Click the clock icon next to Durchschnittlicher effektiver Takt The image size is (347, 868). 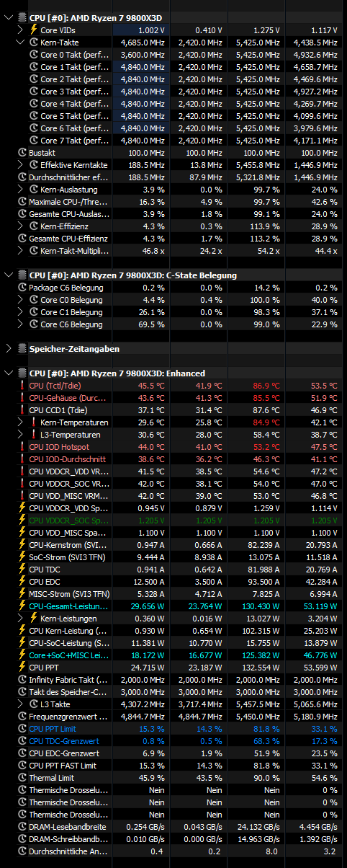point(22,177)
